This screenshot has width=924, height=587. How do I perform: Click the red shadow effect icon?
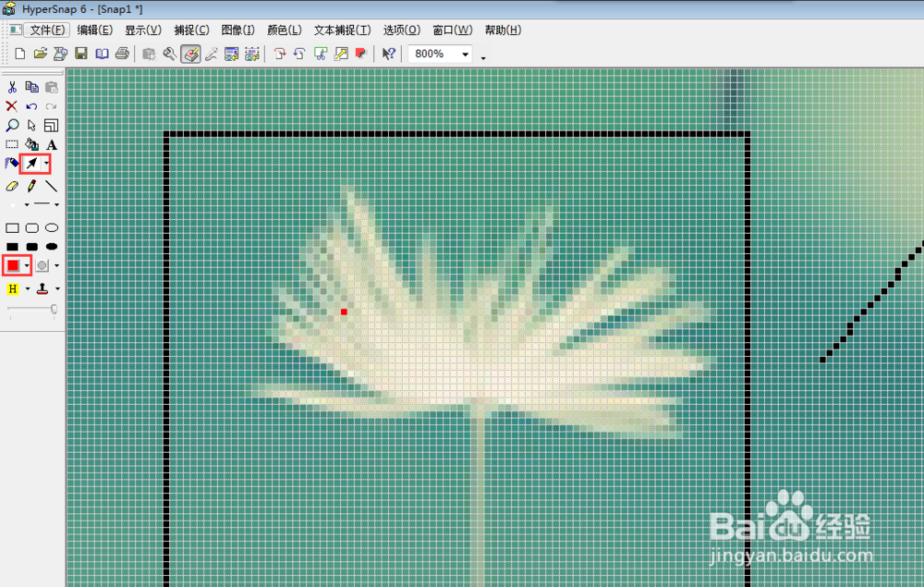coord(360,54)
